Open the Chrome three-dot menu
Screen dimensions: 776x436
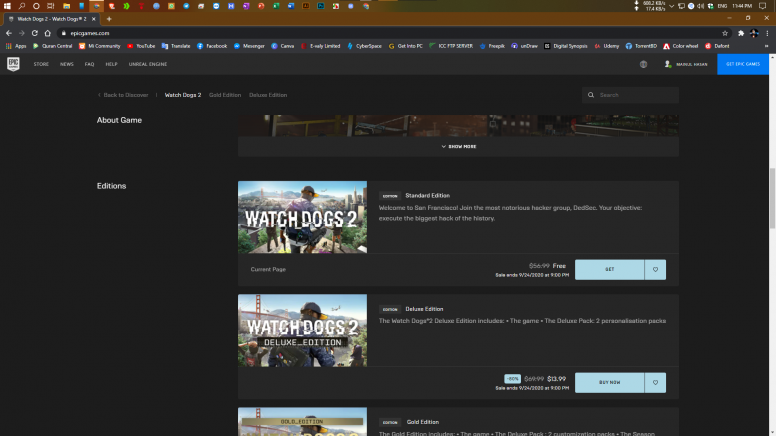(768, 33)
